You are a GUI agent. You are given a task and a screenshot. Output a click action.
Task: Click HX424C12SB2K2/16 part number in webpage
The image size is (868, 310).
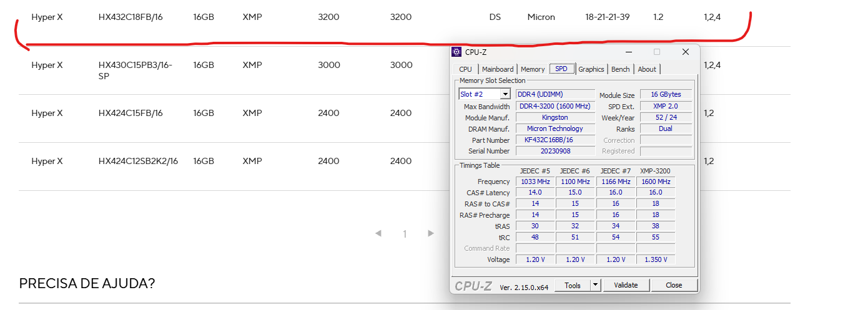(x=138, y=161)
